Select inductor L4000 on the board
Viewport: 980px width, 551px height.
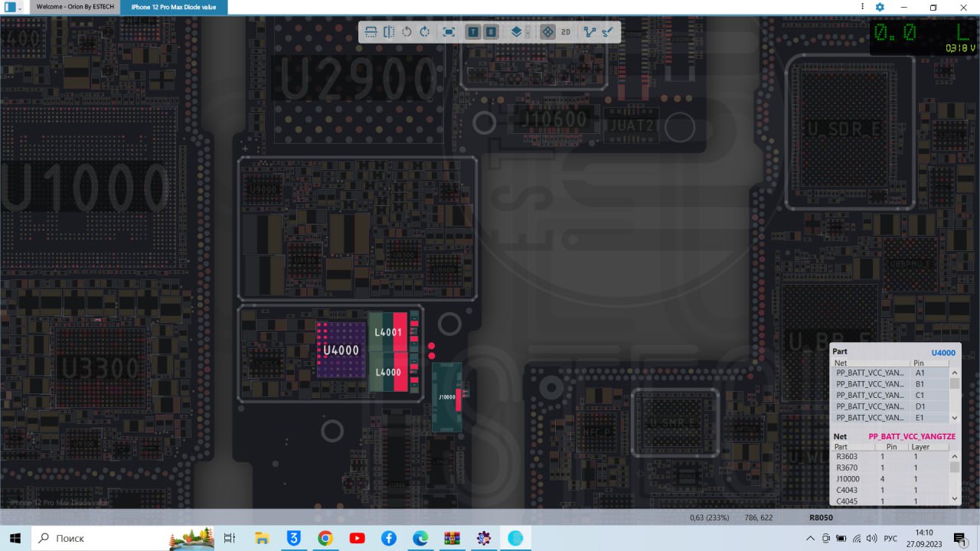click(x=387, y=372)
